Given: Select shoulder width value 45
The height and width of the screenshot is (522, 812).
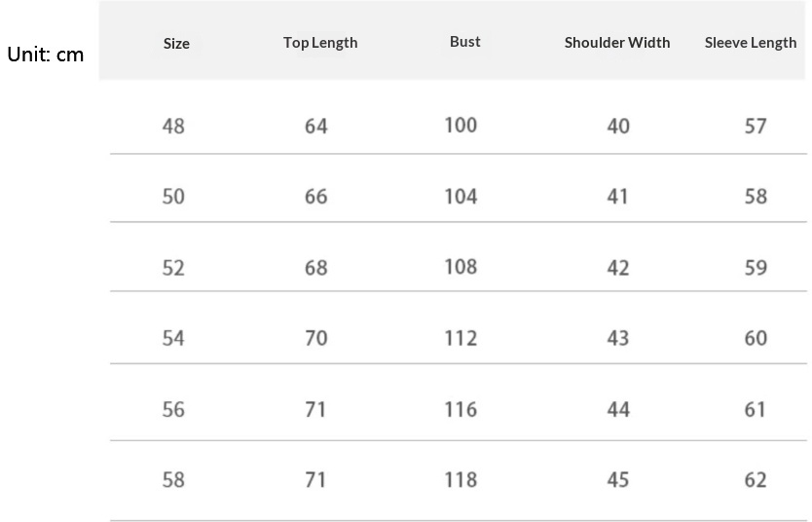Looking at the screenshot, I should [618, 480].
